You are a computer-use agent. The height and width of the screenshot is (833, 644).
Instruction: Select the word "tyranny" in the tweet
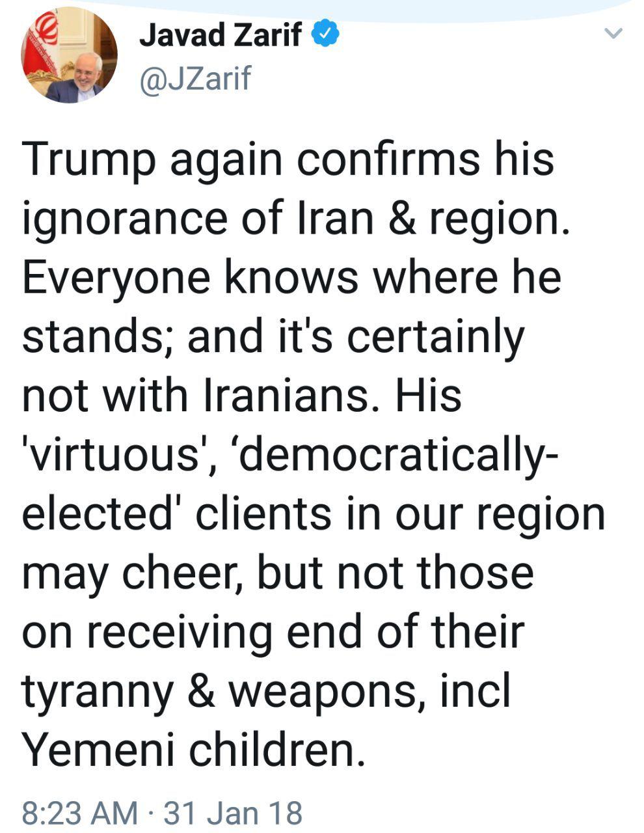click(x=98, y=691)
